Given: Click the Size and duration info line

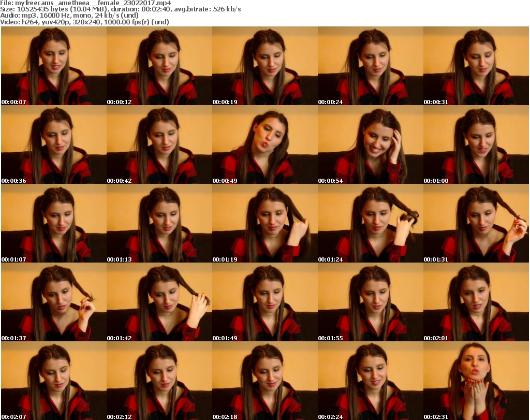Looking at the screenshot, I should (x=120, y=9).
